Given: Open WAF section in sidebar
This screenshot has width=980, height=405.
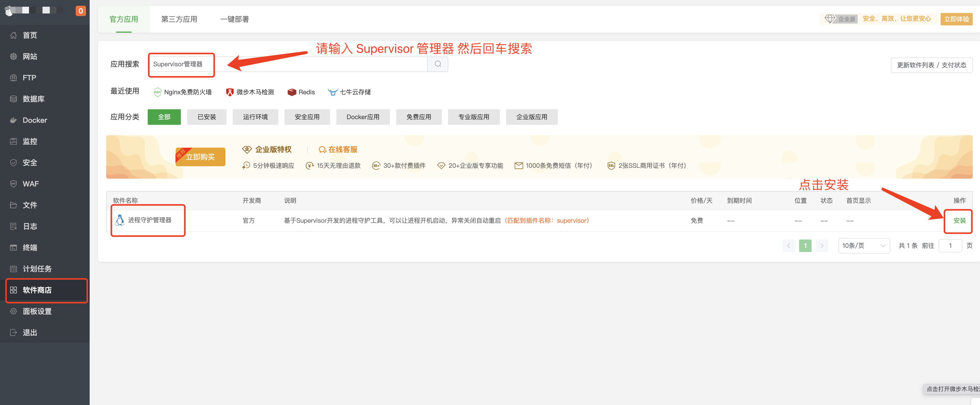Looking at the screenshot, I should [x=30, y=184].
